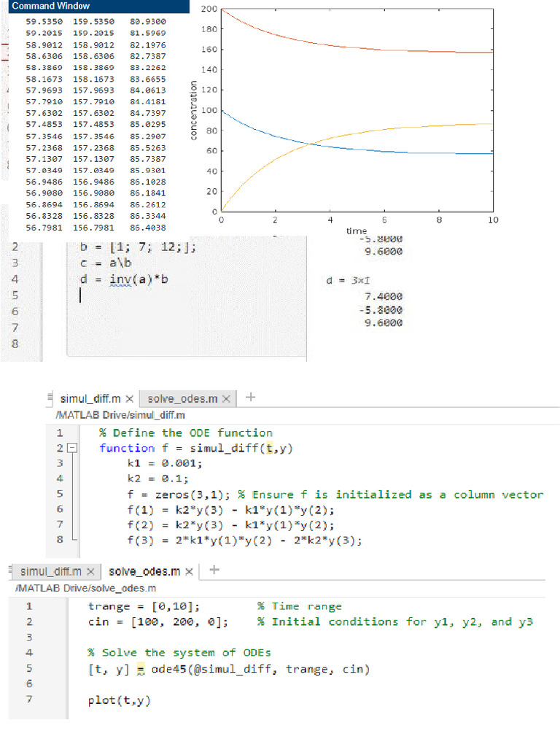The height and width of the screenshot is (747, 560).
Task: Click 'function' keyword on line 2
Action: [127, 448]
